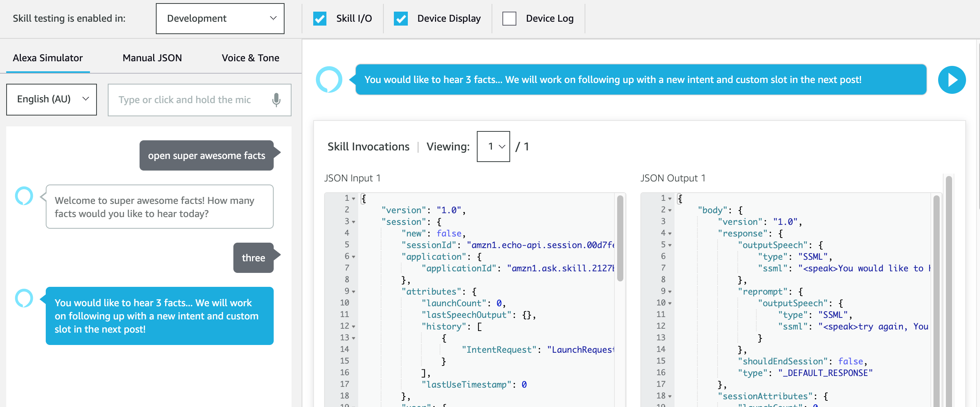Image resolution: width=980 pixels, height=407 pixels.
Task: Collapse the session fold arrow in JSON Input
Action: [354, 222]
